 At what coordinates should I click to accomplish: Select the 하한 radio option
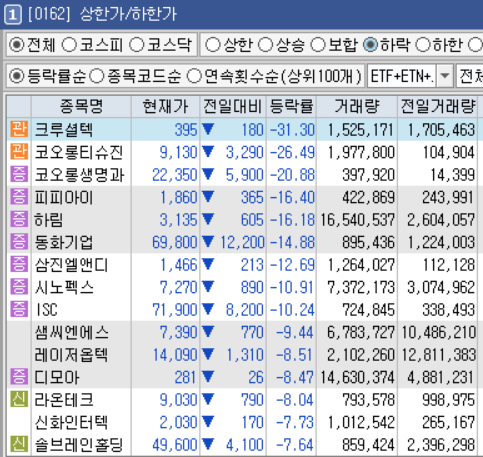click(x=423, y=45)
